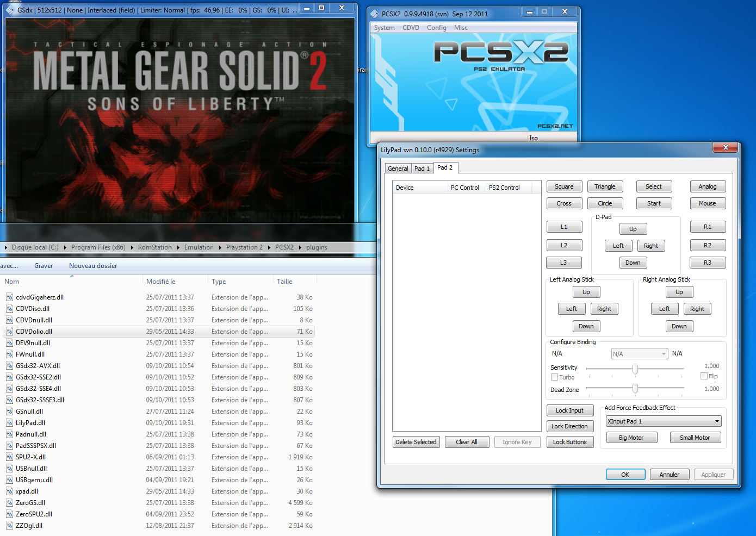The width and height of the screenshot is (756, 536).
Task: Click the Delete Selected button
Action: (416, 442)
